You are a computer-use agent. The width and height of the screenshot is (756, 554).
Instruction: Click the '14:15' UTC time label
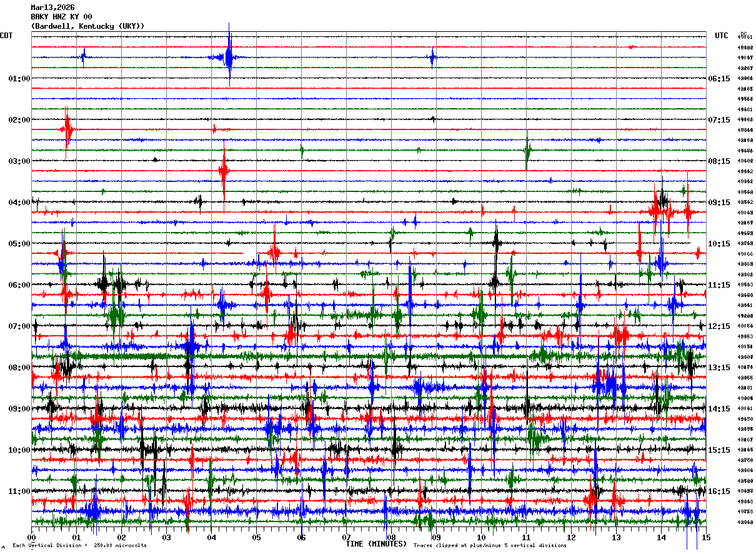[719, 409]
